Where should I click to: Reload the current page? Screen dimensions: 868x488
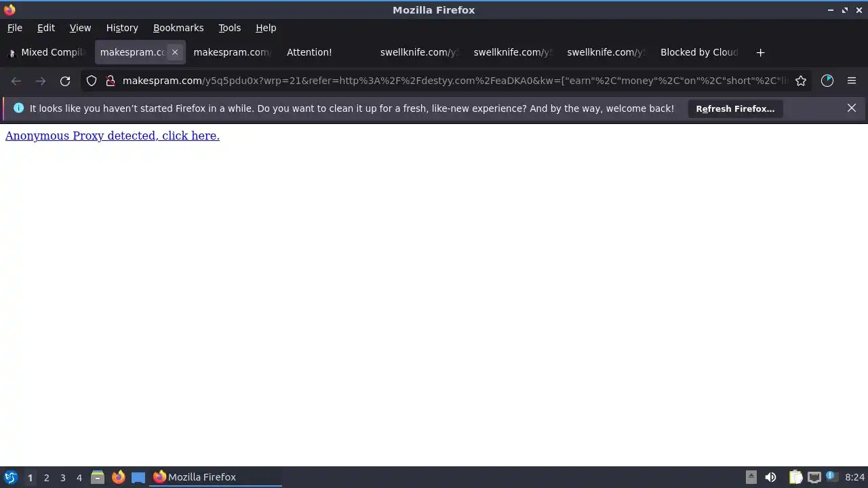point(65,81)
